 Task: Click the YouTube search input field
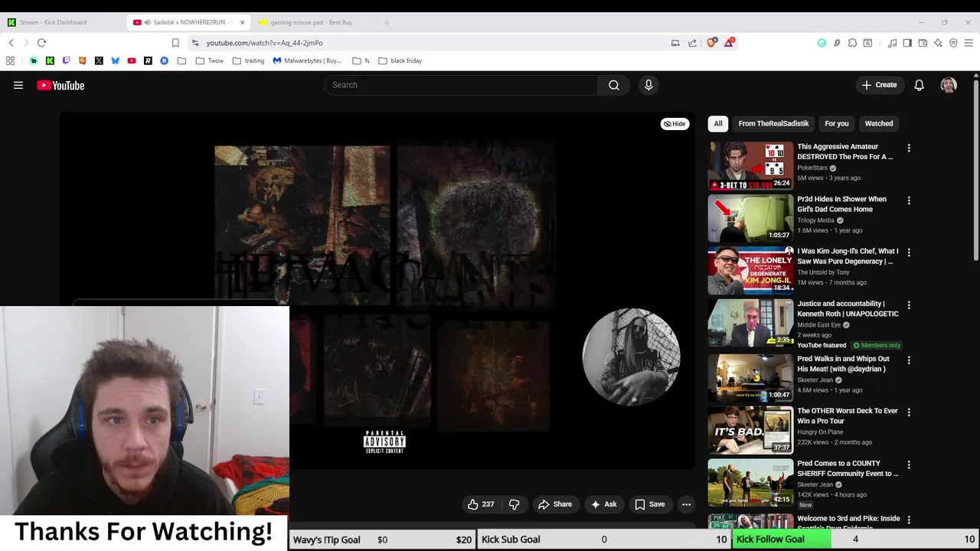tap(461, 85)
